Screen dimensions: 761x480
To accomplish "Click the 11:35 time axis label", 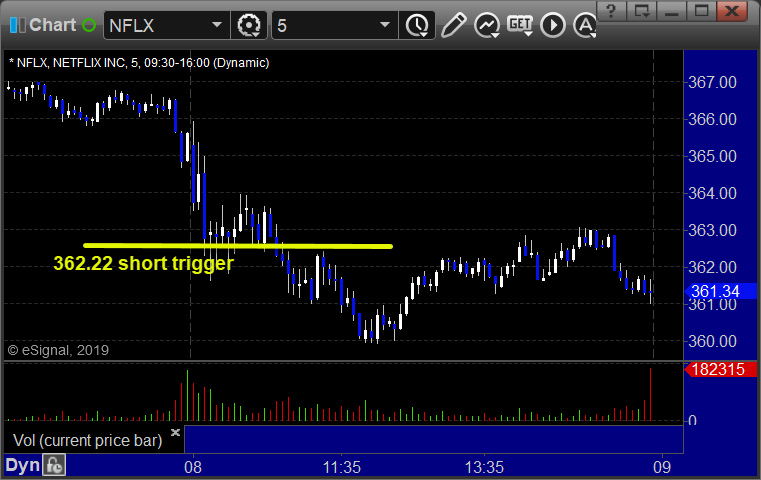I will point(342,467).
